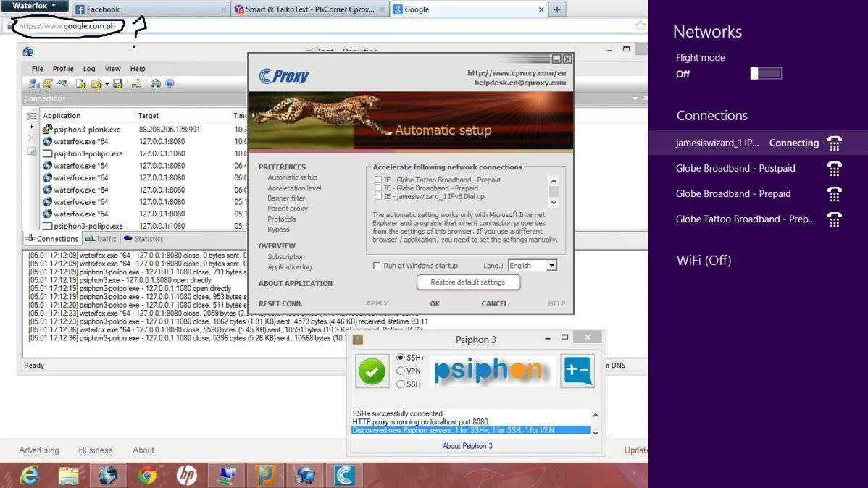This screenshot has width=868, height=488.
Task: Open CProxy from the taskbar
Action: pos(343,475)
